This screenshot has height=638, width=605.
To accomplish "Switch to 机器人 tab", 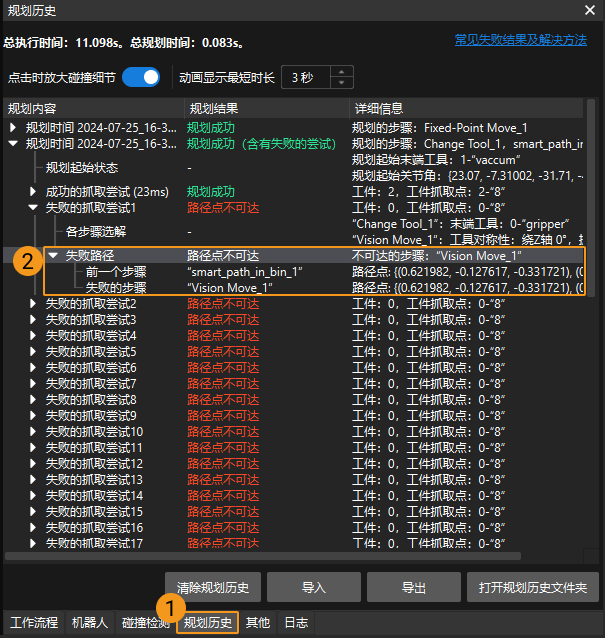I will pos(90,623).
